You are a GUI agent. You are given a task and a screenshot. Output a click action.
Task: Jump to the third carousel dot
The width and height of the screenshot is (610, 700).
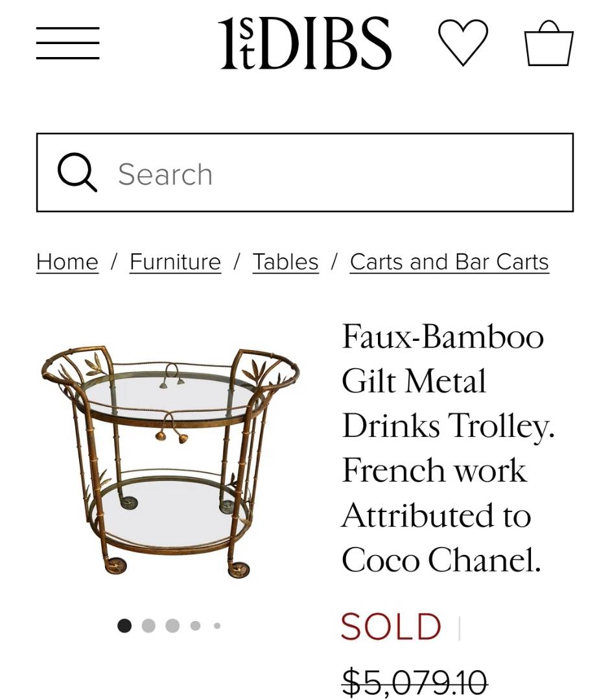coord(172,625)
